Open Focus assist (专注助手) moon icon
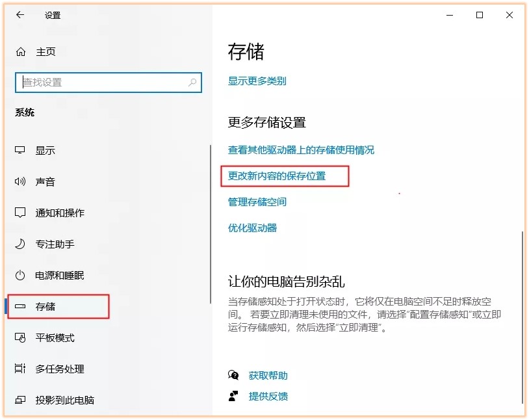Screen dimensions: 529x420 coord(21,244)
